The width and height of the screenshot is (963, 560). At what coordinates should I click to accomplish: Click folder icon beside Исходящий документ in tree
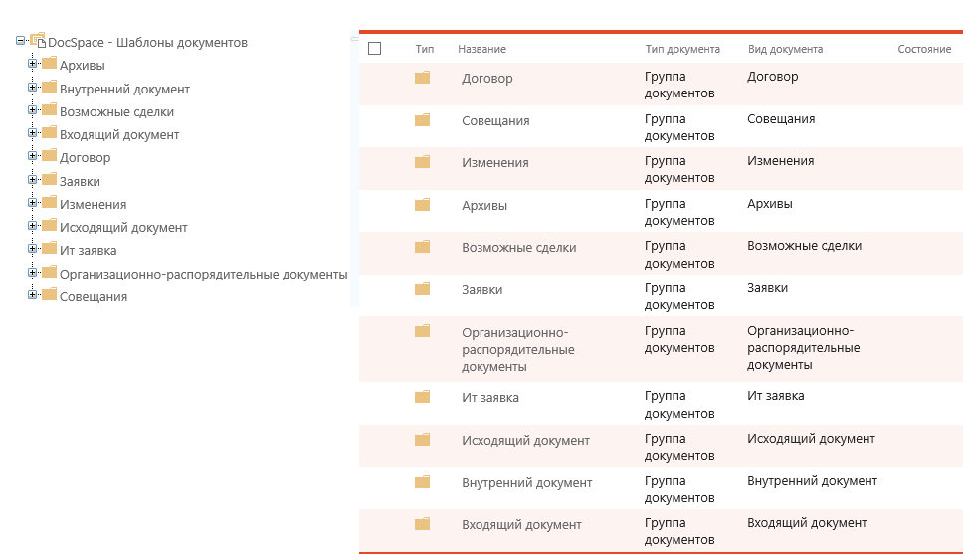pyautogui.click(x=49, y=226)
